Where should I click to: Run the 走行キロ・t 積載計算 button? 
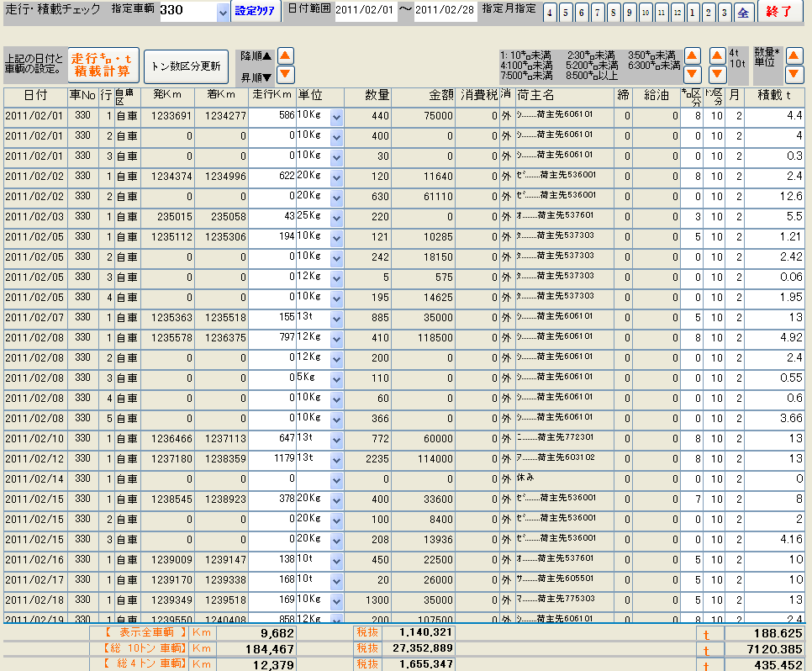pyautogui.click(x=103, y=65)
